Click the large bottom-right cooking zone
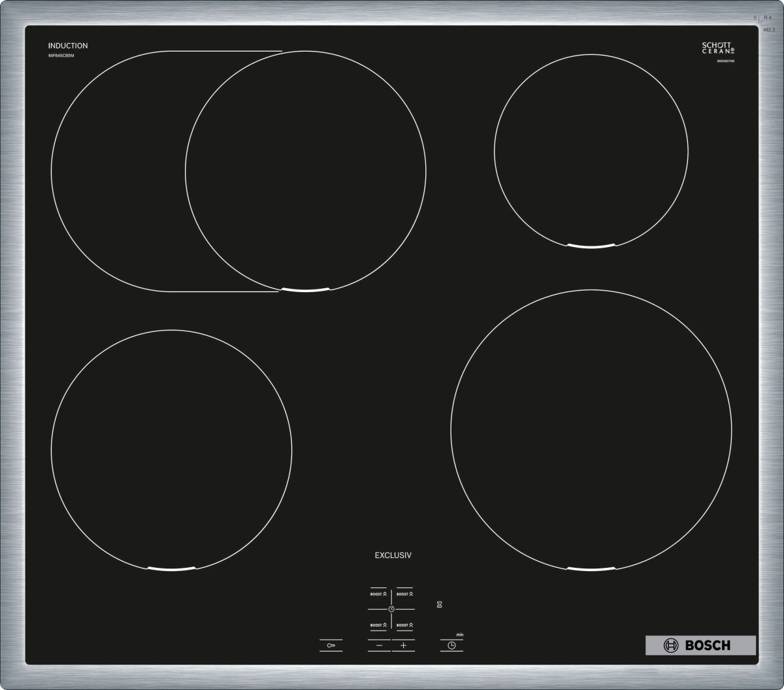This screenshot has height=690, width=784. point(591,430)
